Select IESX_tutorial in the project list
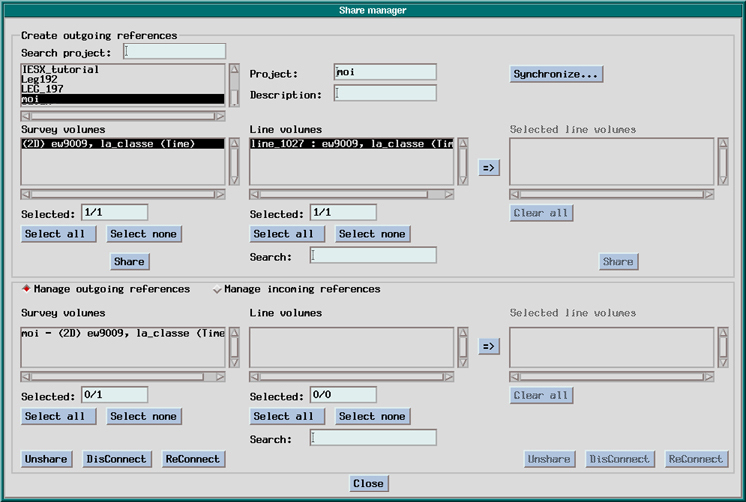Viewport: 746px width, 502px height. coord(123,69)
